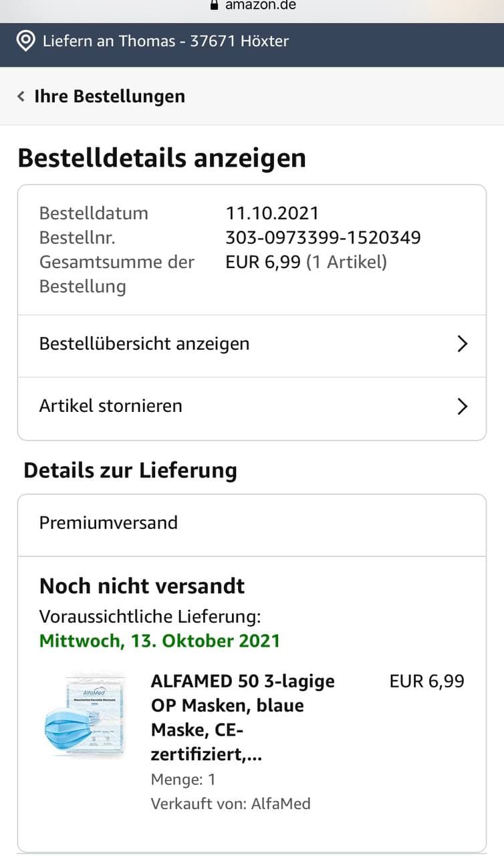
Task: Select Artikel stornieren
Action: click(111, 406)
